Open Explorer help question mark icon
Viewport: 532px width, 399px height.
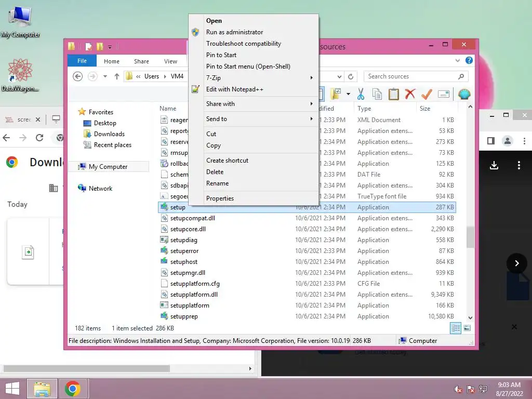(469, 60)
